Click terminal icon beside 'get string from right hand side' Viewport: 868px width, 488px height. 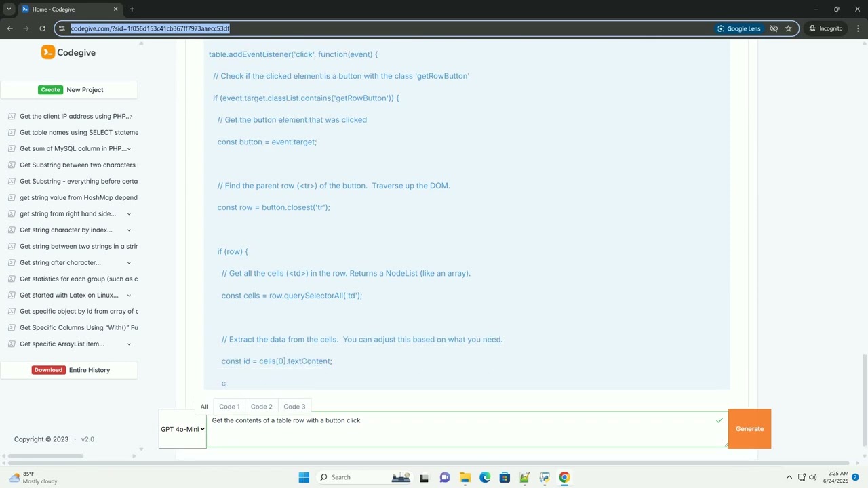12,213
